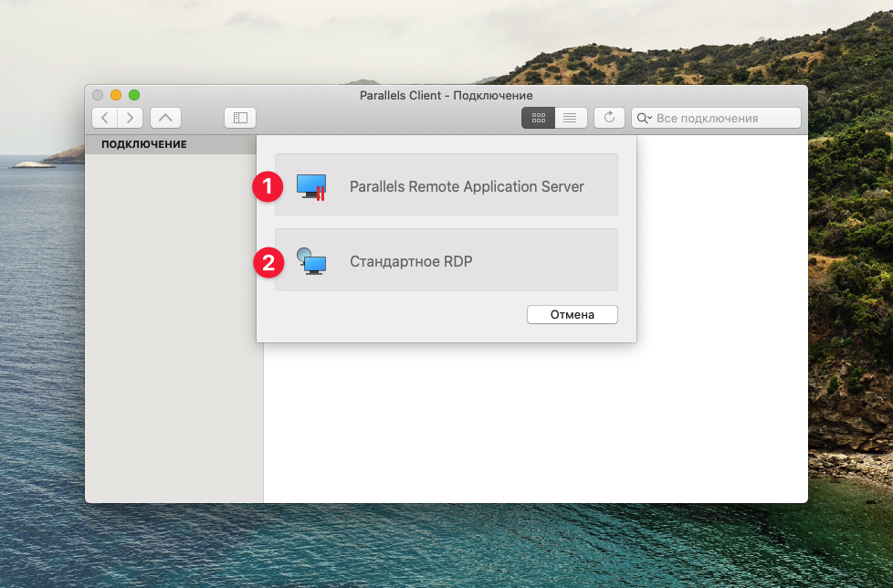Viewport: 893px width, 588px height.
Task: Select the 'ПОДКЛЮЧЕНИЕ' sidebar header
Action: click(144, 144)
